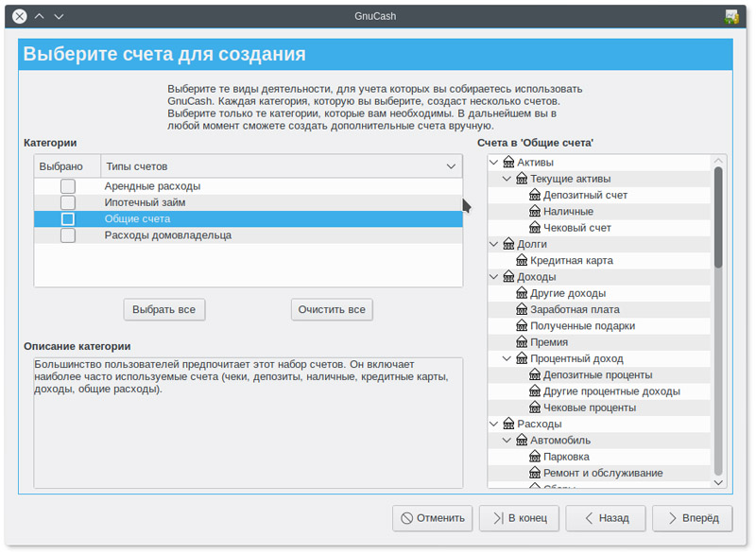Image resolution: width=756 pixels, height=555 pixels.
Task: Collapse the Долги tree node
Action: [493, 244]
